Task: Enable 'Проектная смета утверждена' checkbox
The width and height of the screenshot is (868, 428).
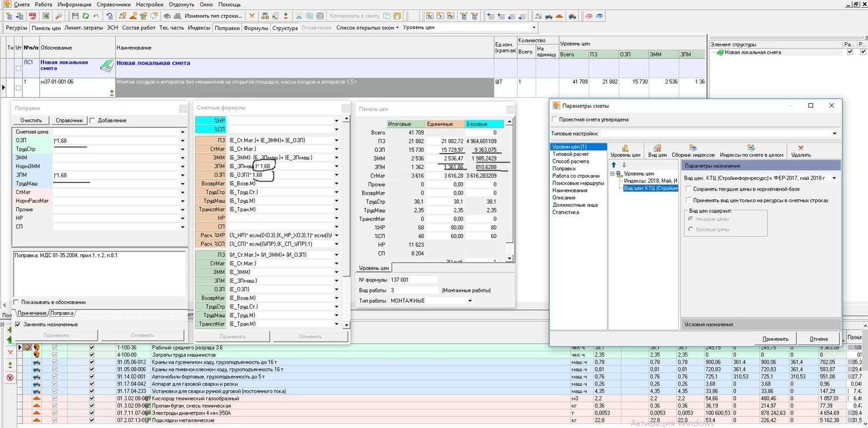Action: (556, 120)
